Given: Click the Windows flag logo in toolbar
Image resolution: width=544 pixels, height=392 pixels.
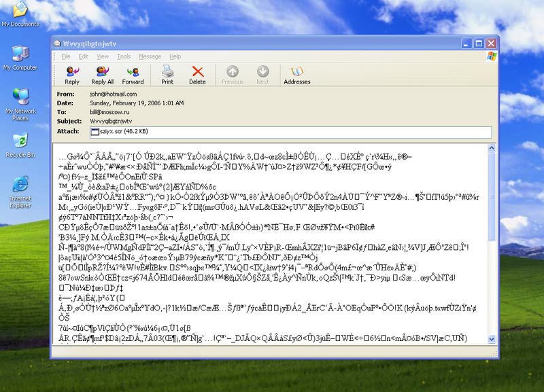Looking at the screenshot, I should click(492, 56).
